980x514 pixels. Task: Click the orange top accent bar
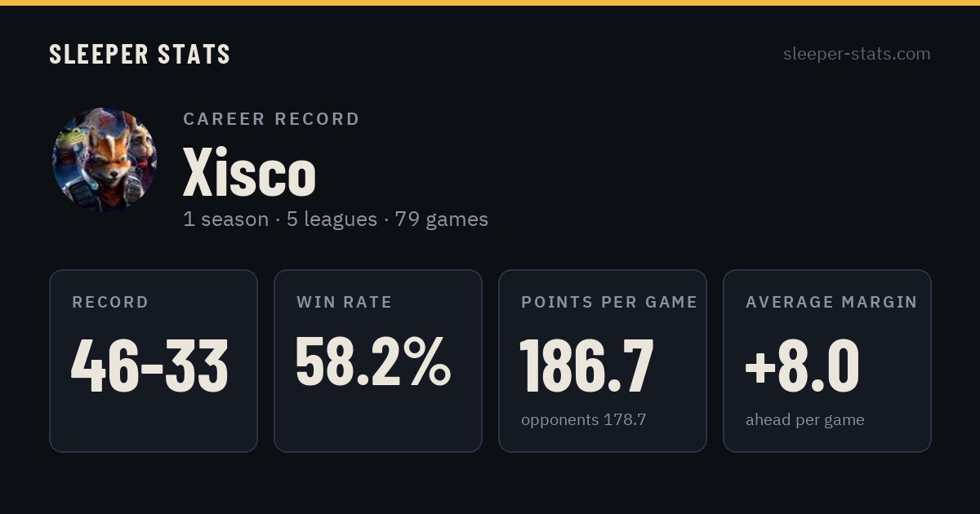(490, 2)
